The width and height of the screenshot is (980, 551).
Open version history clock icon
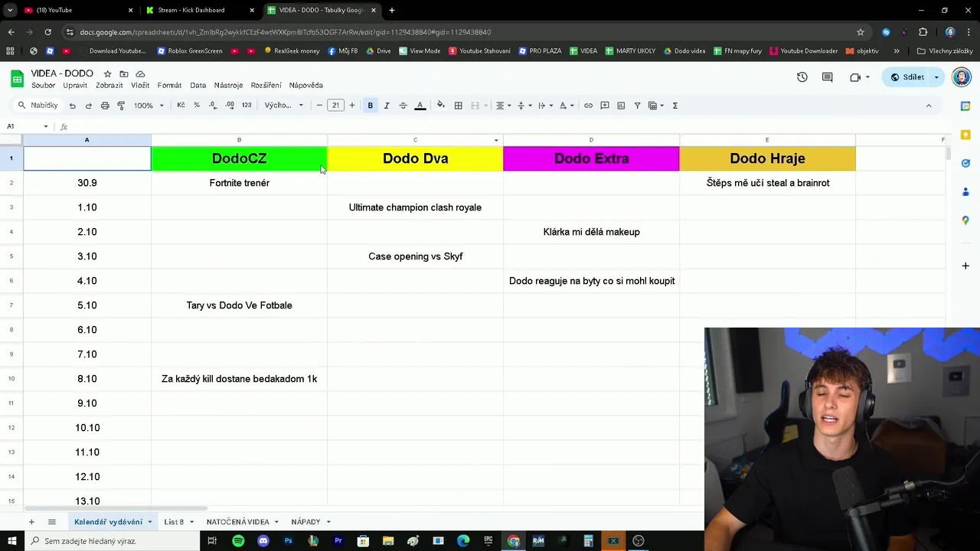click(802, 77)
